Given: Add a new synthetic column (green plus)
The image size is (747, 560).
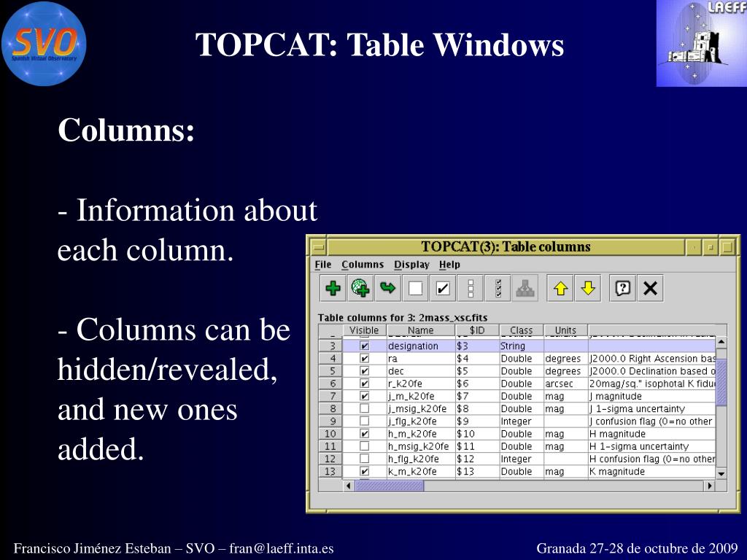Looking at the screenshot, I should (x=333, y=288).
